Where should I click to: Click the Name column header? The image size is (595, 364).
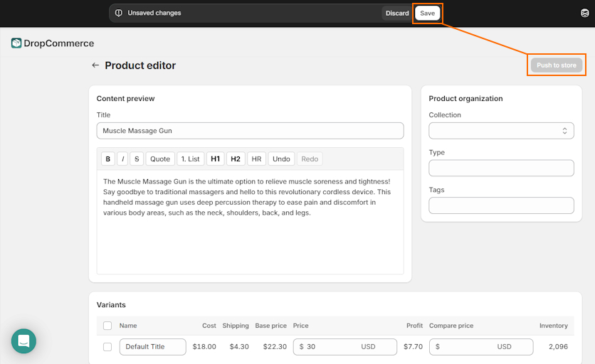point(128,326)
